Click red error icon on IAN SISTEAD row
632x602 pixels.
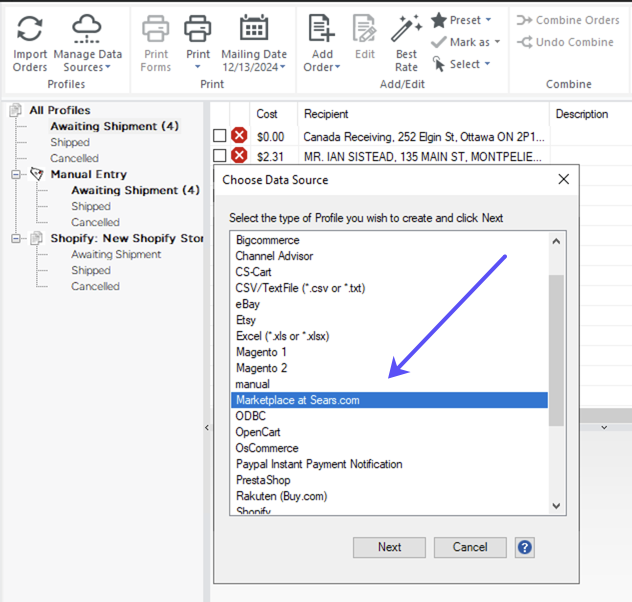(239, 155)
